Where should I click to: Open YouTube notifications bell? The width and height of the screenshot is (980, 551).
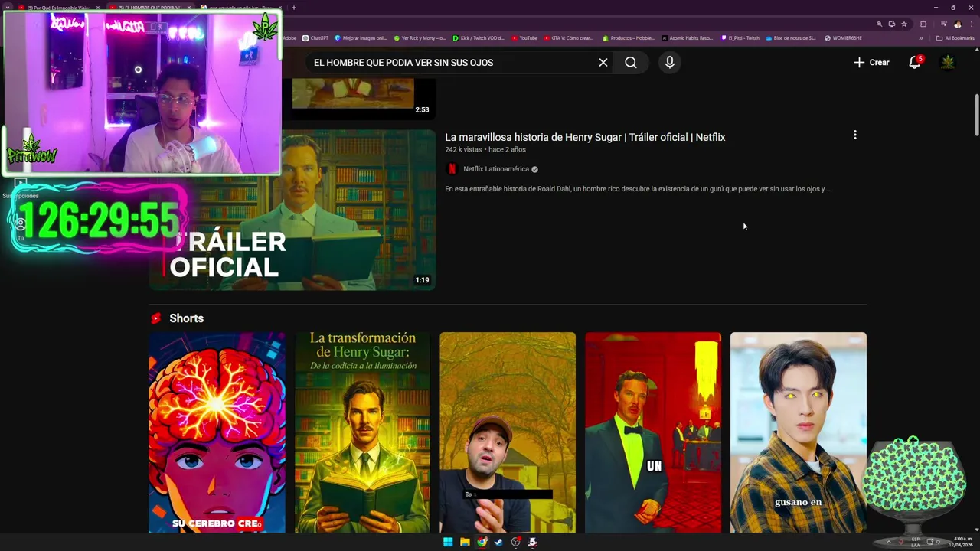click(915, 63)
